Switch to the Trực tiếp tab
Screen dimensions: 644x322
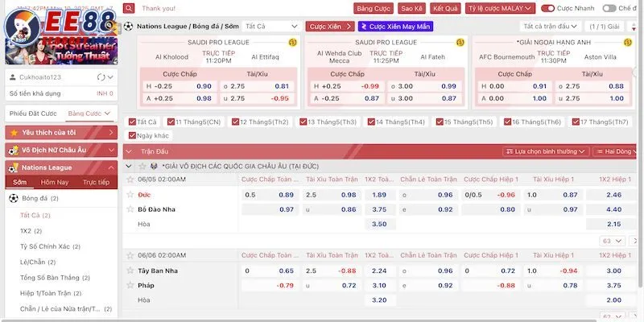(x=96, y=182)
